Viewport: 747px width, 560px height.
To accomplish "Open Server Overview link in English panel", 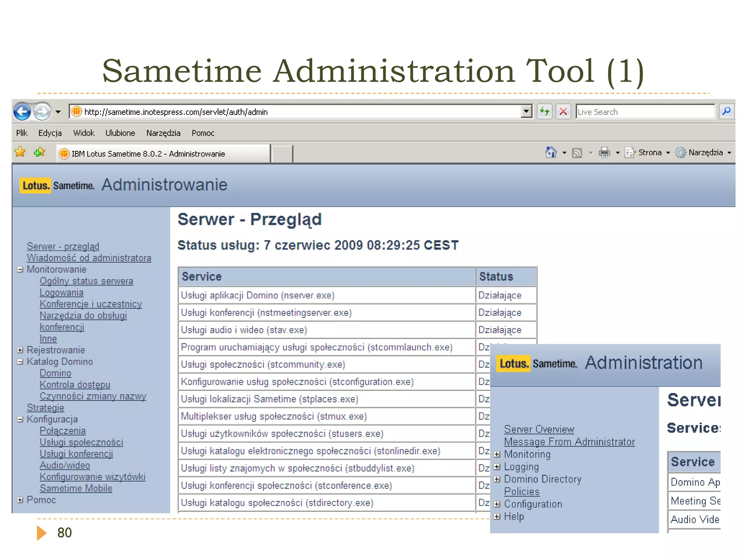I will (x=539, y=429).
